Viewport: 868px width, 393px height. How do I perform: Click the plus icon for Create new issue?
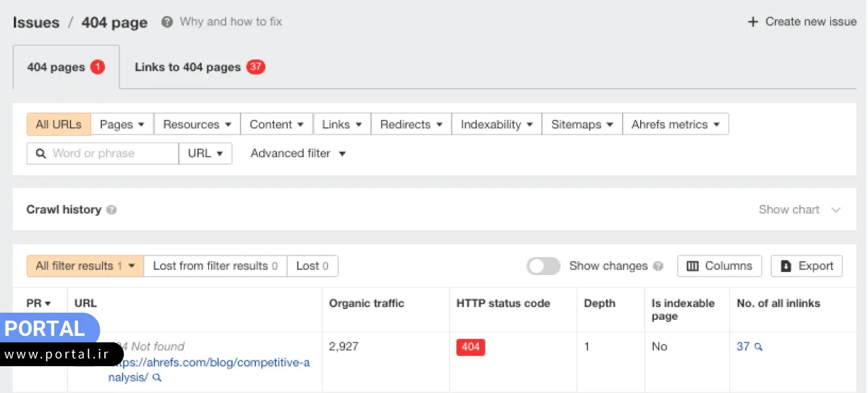[x=752, y=22]
